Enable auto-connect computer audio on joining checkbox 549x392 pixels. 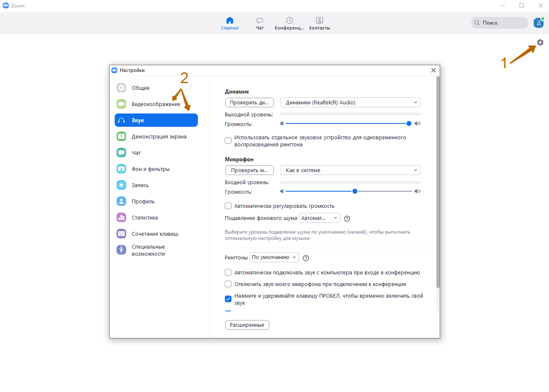pos(228,272)
